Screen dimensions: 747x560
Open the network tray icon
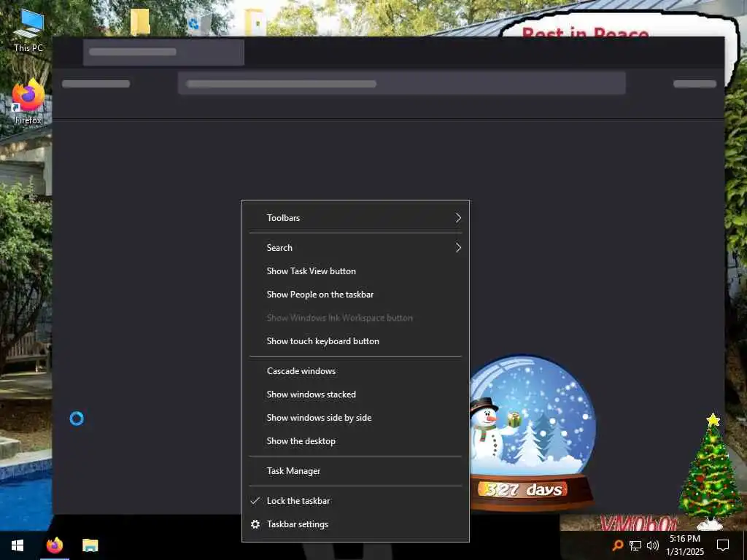tap(635, 545)
